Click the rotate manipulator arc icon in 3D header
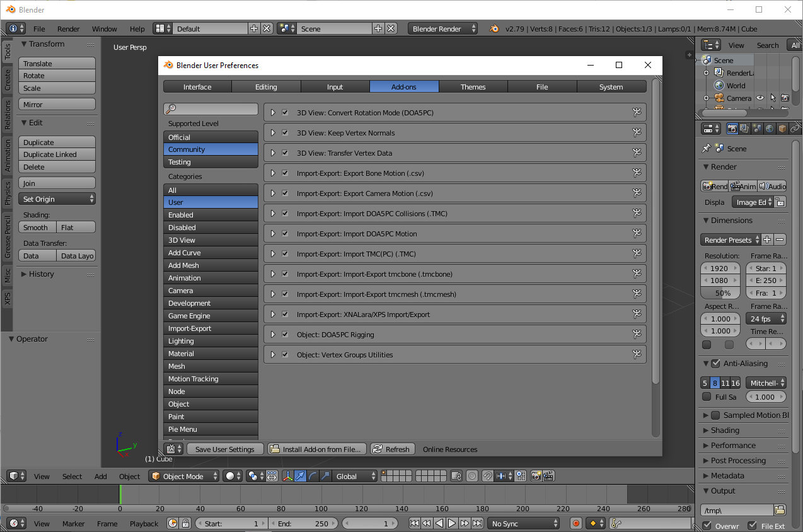The width and height of the screenshot is (803, 532). [313, 476]
